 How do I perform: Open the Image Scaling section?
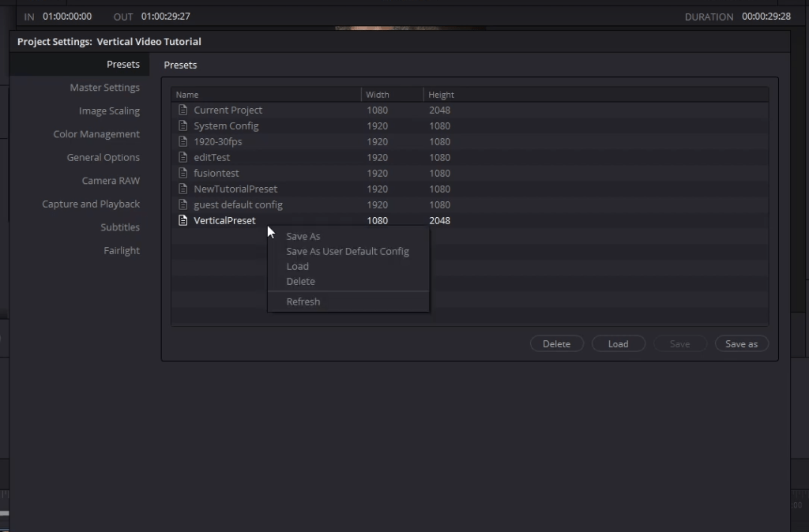tap(109, 111)
